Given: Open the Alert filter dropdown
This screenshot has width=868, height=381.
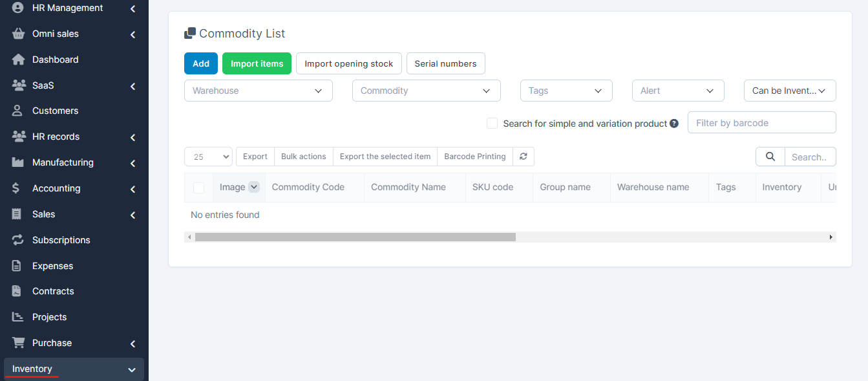Looking at the screenshot, I should (677, 91).
